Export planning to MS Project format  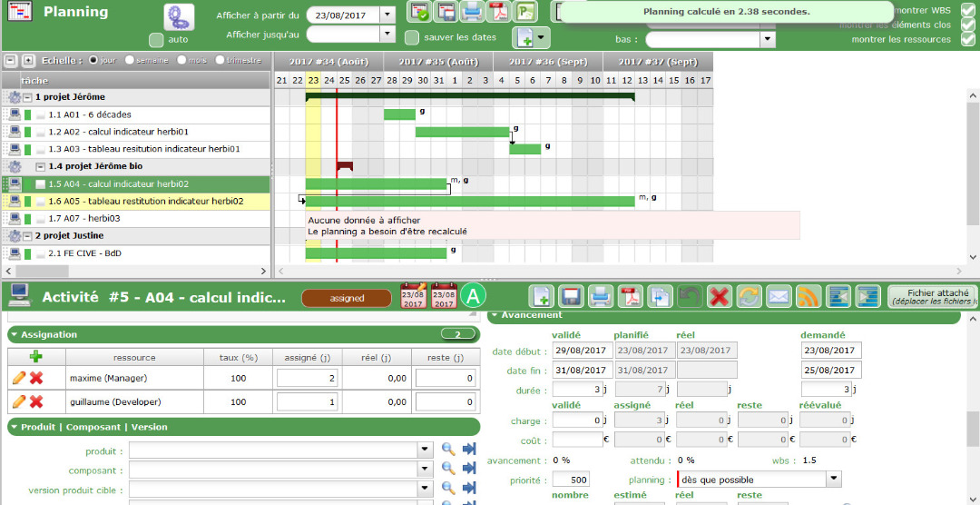coord(524,12)
